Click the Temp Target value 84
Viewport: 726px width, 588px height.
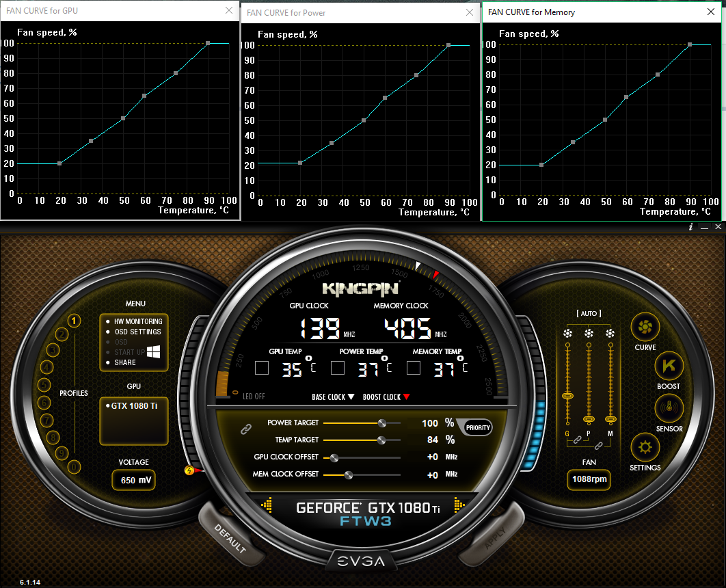[x=433, y=440]
